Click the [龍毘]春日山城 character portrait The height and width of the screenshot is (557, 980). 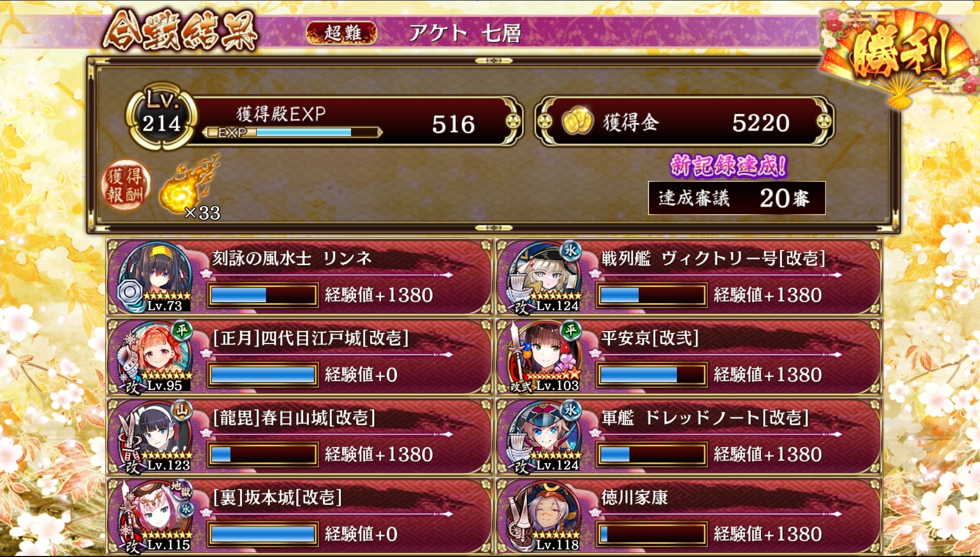155,436
